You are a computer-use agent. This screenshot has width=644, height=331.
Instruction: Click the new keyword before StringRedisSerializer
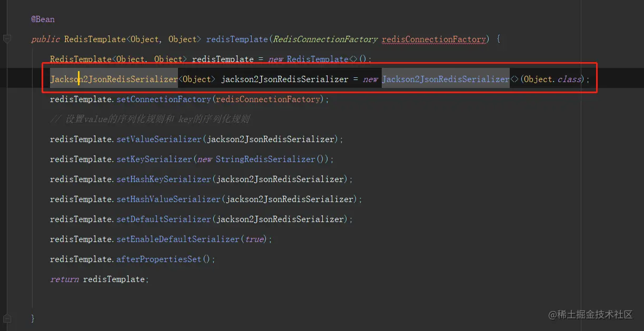[x=205, y=159]
